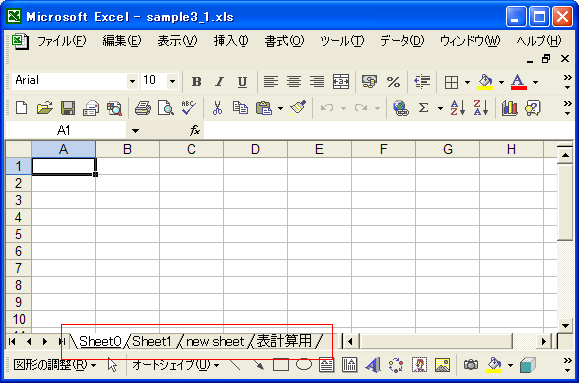The height and width of the screenshot is (383, 579).
Task: Open Excel Help question icon
Action: (533, 108)
